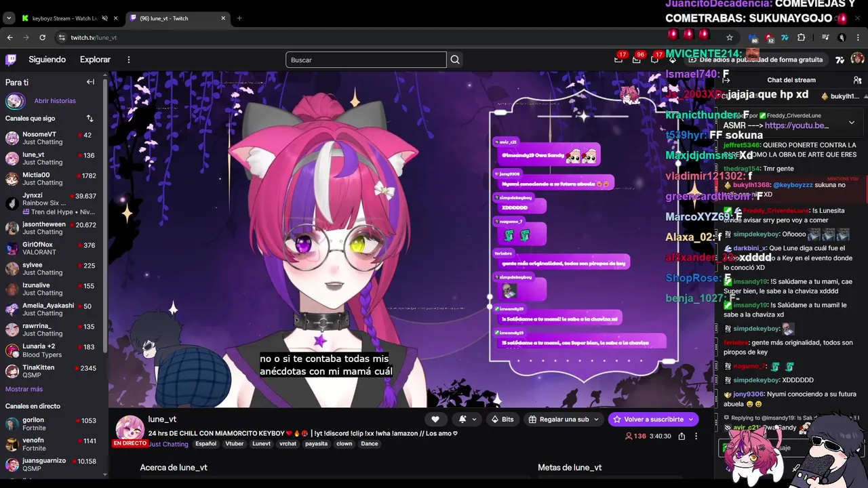The height and width of the screenshot is (488, 868).
Task: Open whispers icon with 17 badge
Action: pos(655,60)
